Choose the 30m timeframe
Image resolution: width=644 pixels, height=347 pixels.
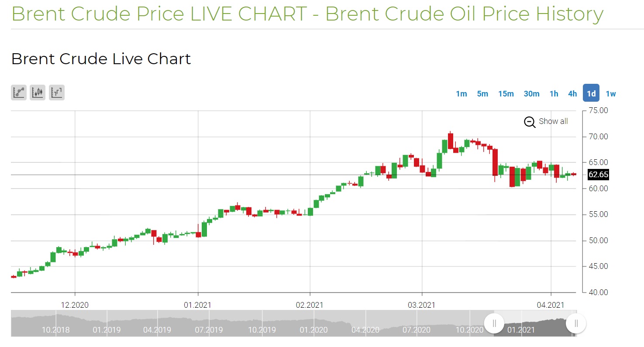531,94
